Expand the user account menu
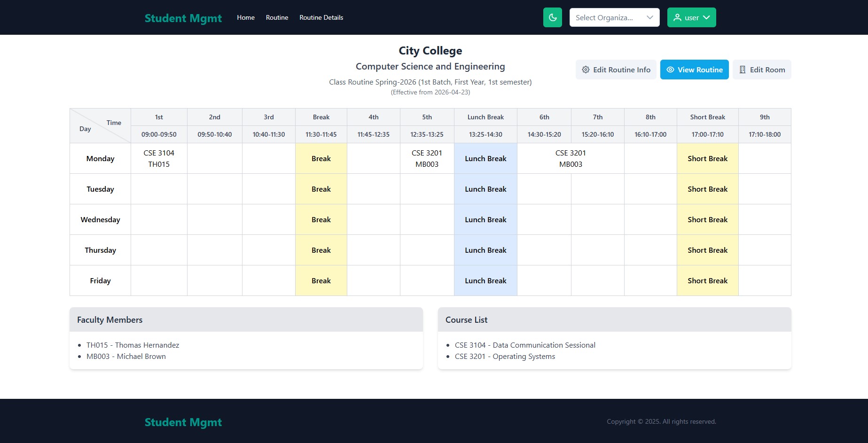Screen dimensions: 868x443 [x=691, y=17]
